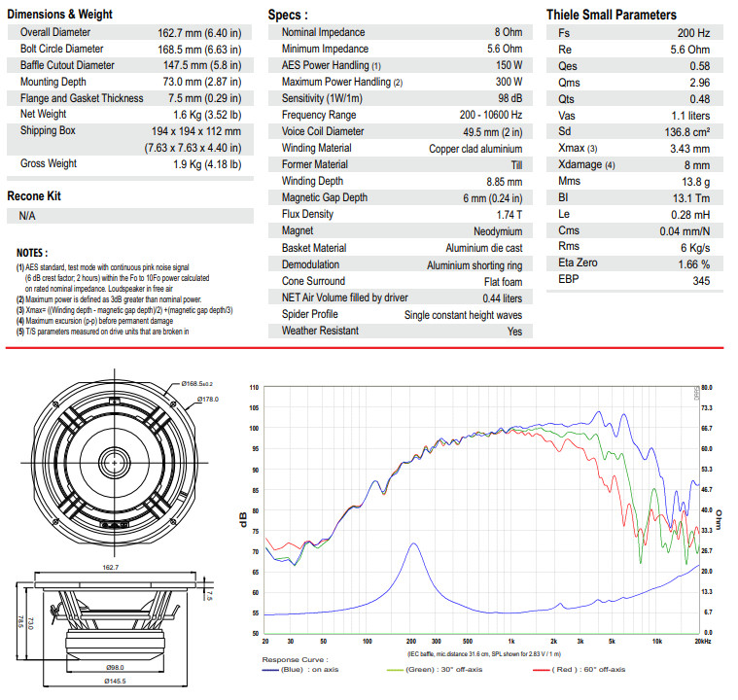This screenshot has height=700, width=738.
Task: Click the speaker front-view drawing
Action: (115, 463)
